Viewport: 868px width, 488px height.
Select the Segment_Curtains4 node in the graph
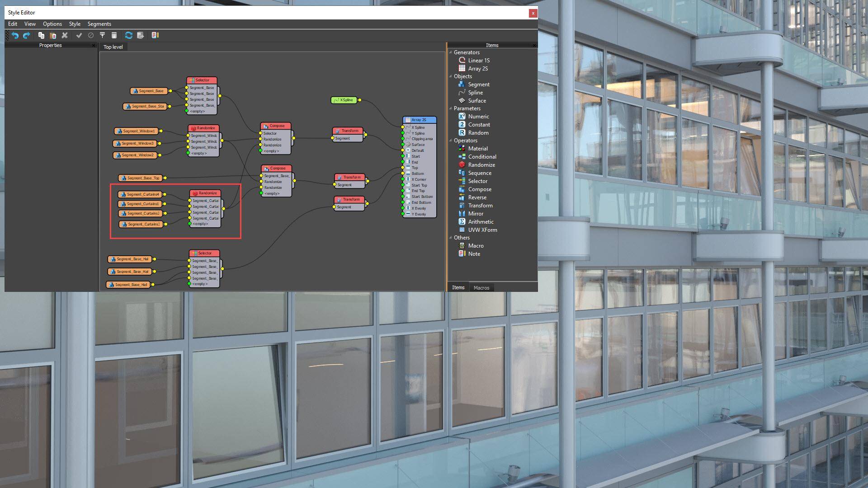click(141, 194)
